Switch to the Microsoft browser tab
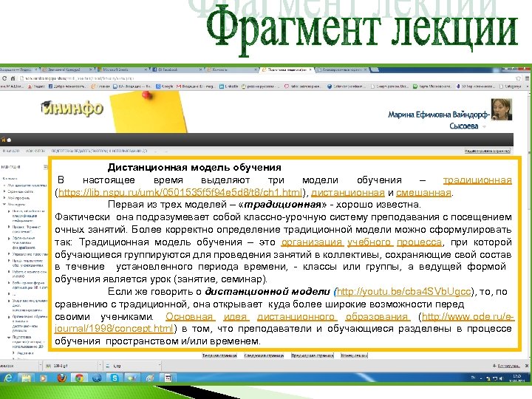Screen dimensions: 532x399 point(121,69)
